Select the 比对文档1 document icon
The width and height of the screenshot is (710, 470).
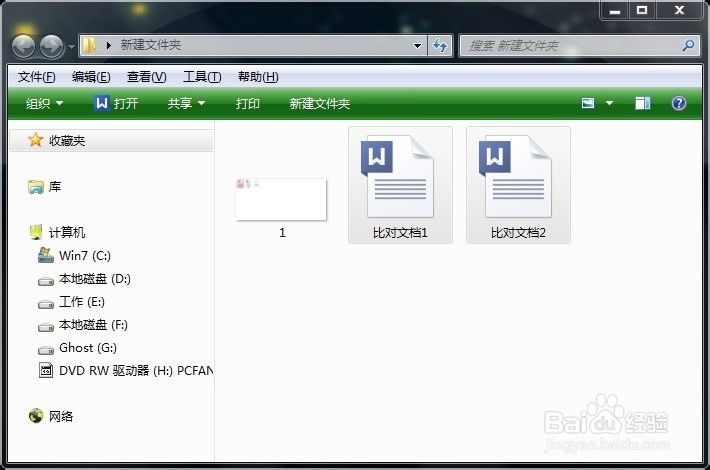click(399, 176)
